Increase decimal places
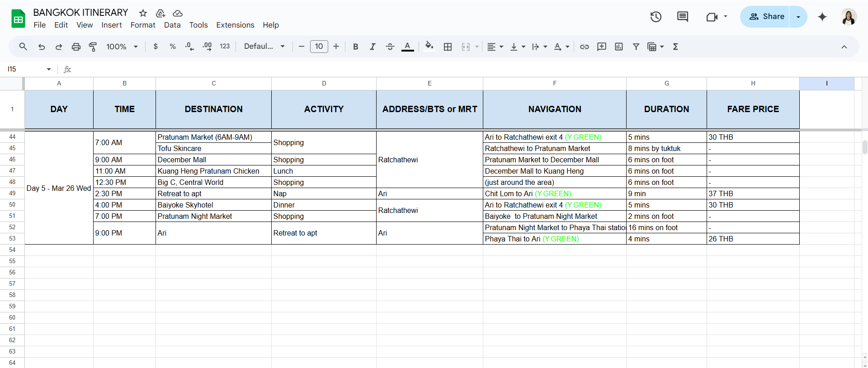868x368 pixels. [x=207, y=47]
